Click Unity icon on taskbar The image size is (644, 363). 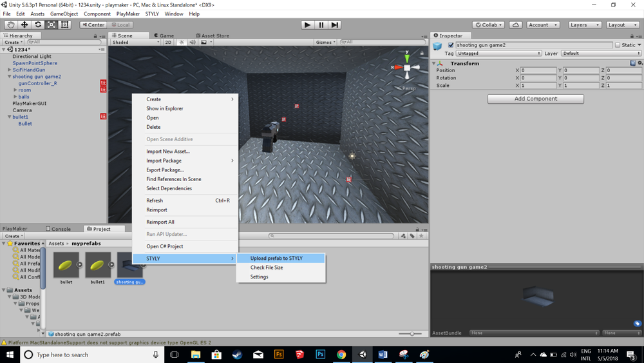[x=362, y=355]
